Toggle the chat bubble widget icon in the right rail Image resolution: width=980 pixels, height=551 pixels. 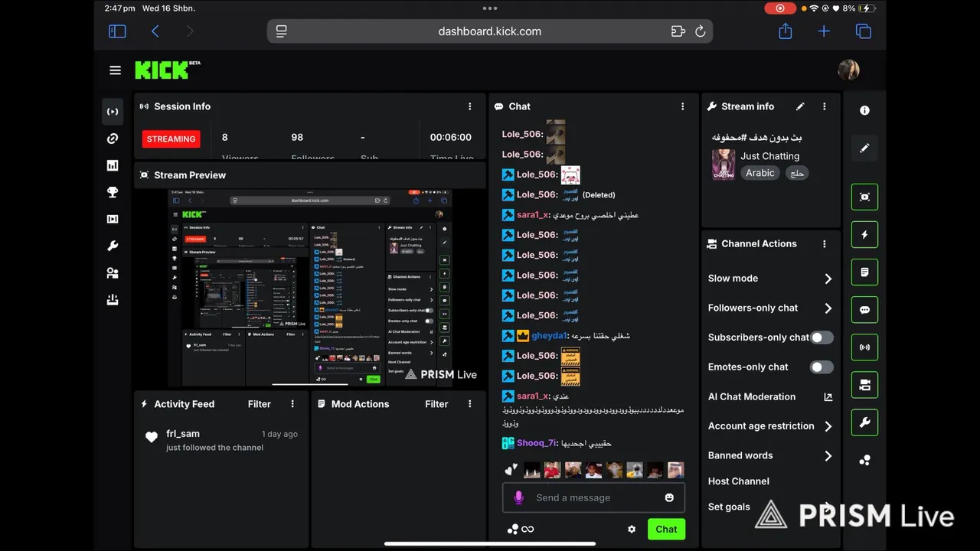[x=864, y=310]
